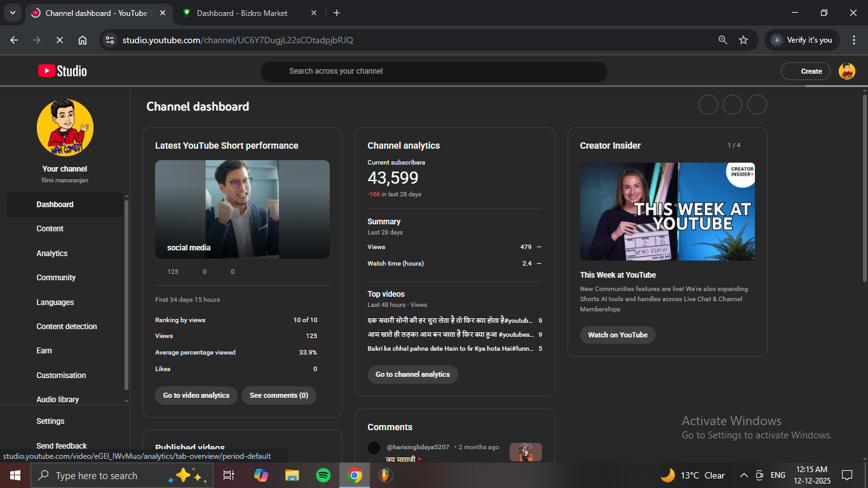Stop the page loading in browser toolbar
This screenshot has height=488, width=868.
[59, 40]
